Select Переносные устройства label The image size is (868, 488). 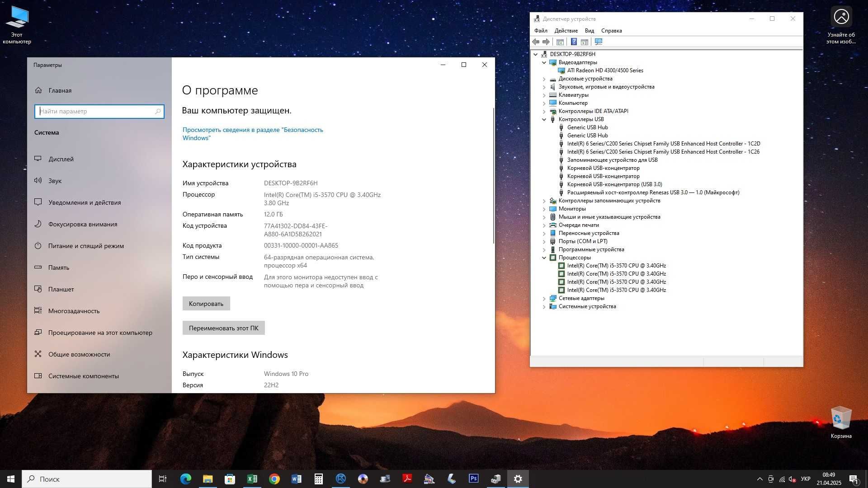[589, 233]
